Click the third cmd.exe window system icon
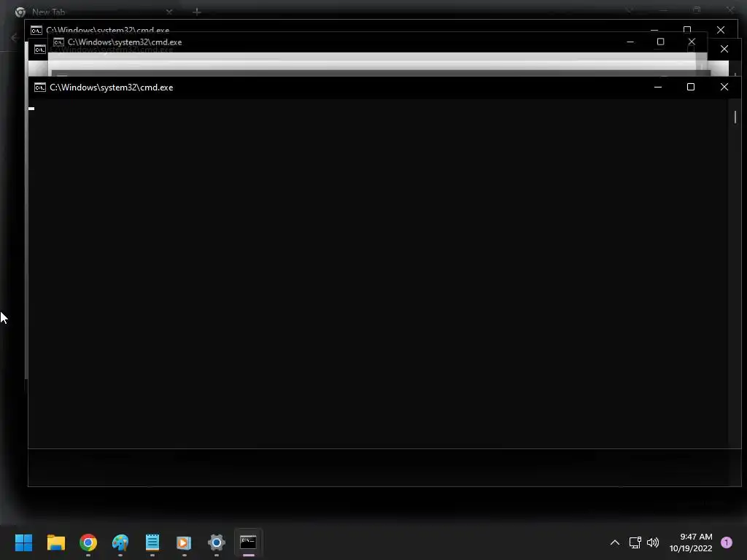Screen dimensions: 747x560 coord(40,50)
